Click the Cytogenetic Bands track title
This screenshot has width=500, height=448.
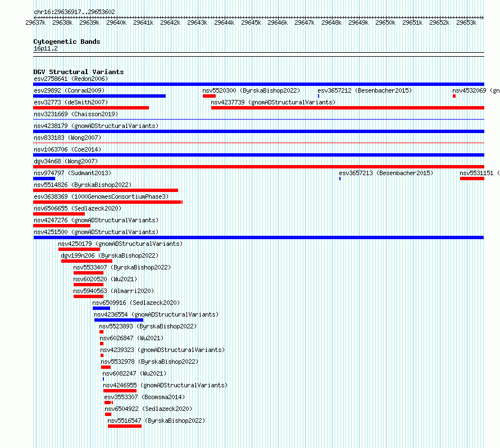67,42
